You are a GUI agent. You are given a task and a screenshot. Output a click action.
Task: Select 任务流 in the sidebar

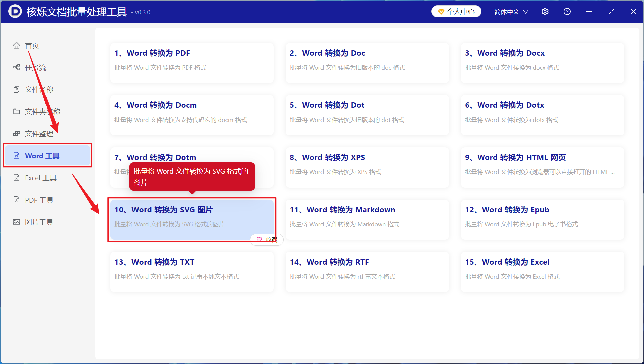point(47,67)
